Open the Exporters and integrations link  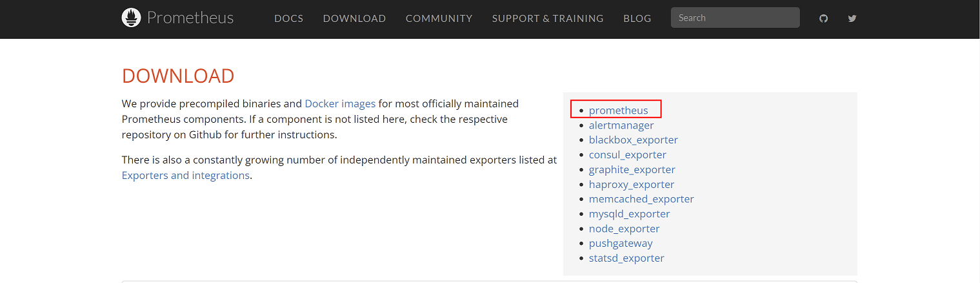tap(185, 176)
